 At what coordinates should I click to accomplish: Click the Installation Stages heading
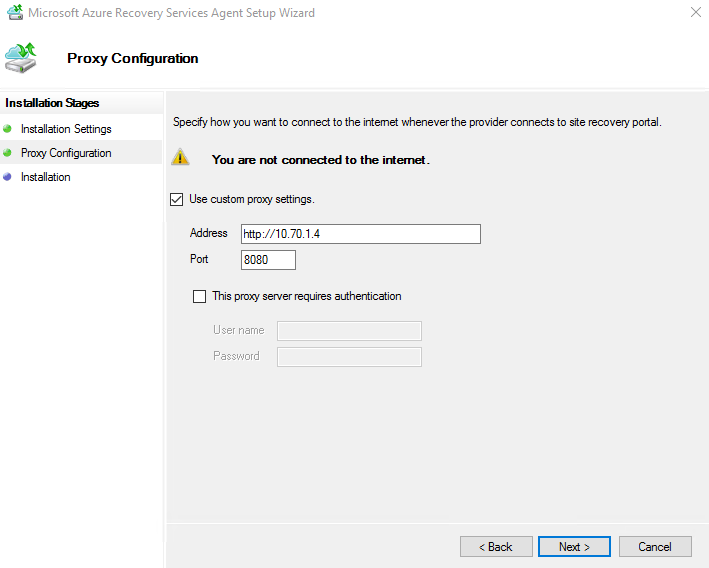(52, 103)
